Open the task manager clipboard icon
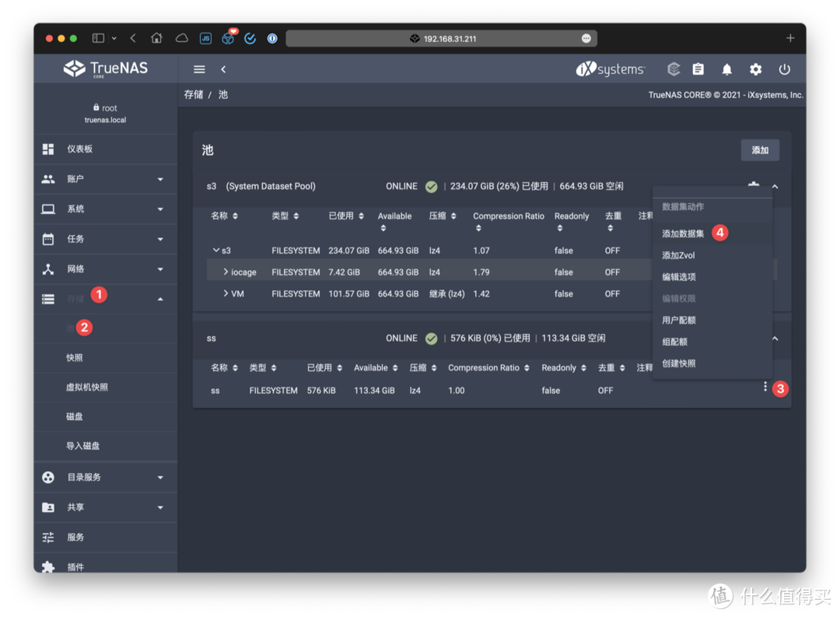 (698, 69)
